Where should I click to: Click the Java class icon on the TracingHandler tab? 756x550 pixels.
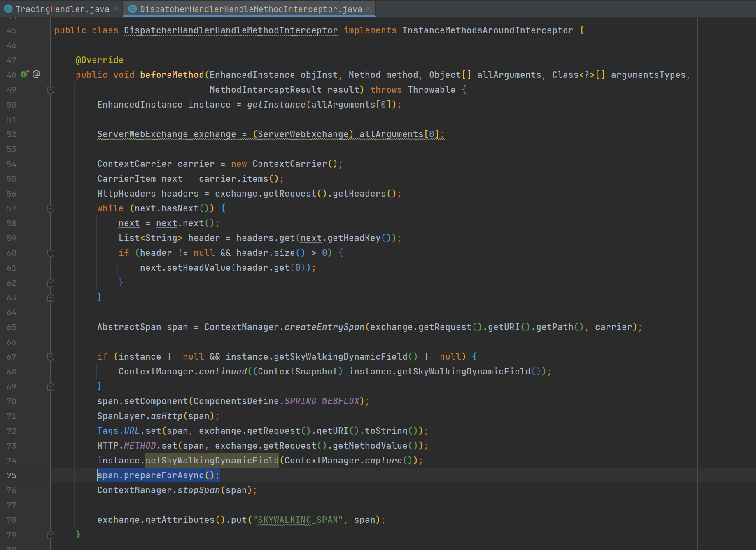[x=8, y=9]
